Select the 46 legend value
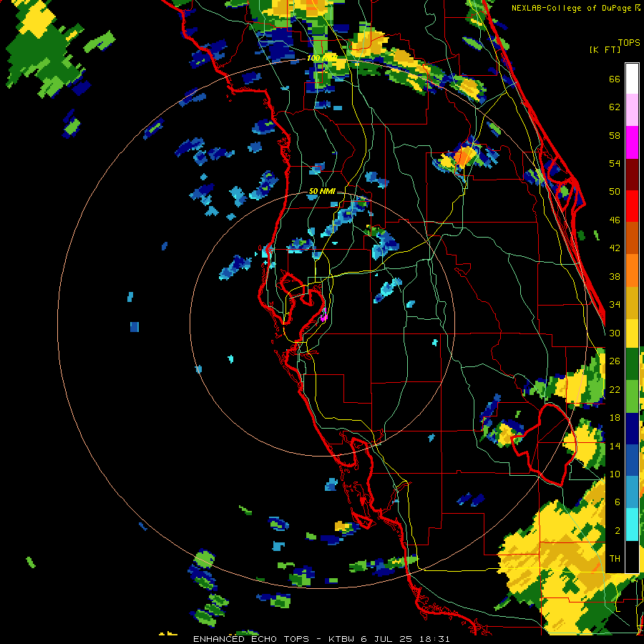Viewport: 644px width, 644px height. [615, 220]
